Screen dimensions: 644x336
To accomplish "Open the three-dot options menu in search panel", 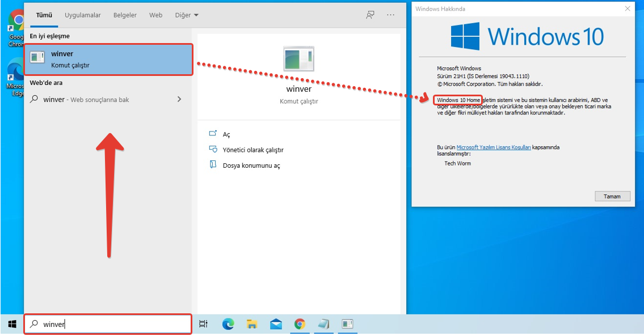I will pos(390,15).
